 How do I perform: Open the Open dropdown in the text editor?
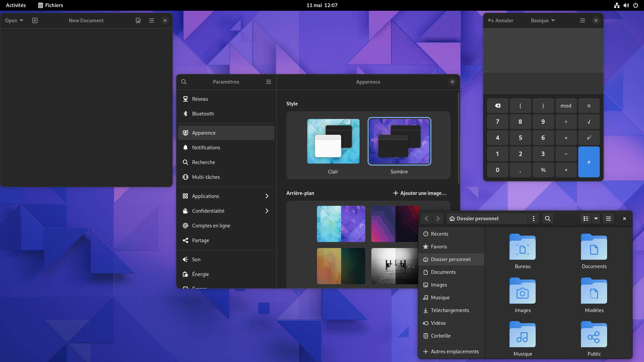click(14, 20)
